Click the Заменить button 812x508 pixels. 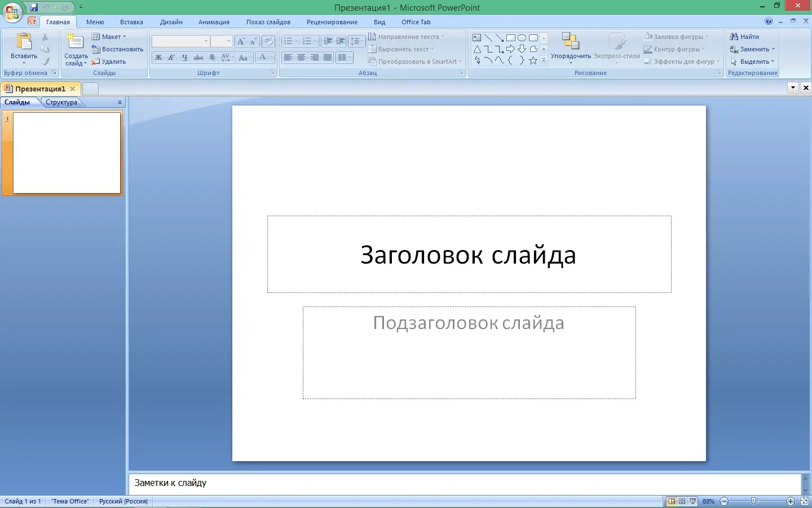753,49
